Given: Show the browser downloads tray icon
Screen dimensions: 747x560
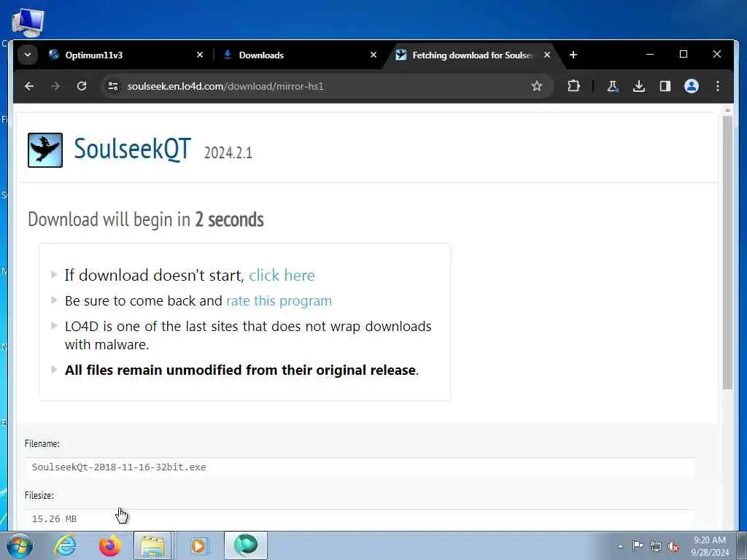Looking at the screenshot, I should coord(639,86).
